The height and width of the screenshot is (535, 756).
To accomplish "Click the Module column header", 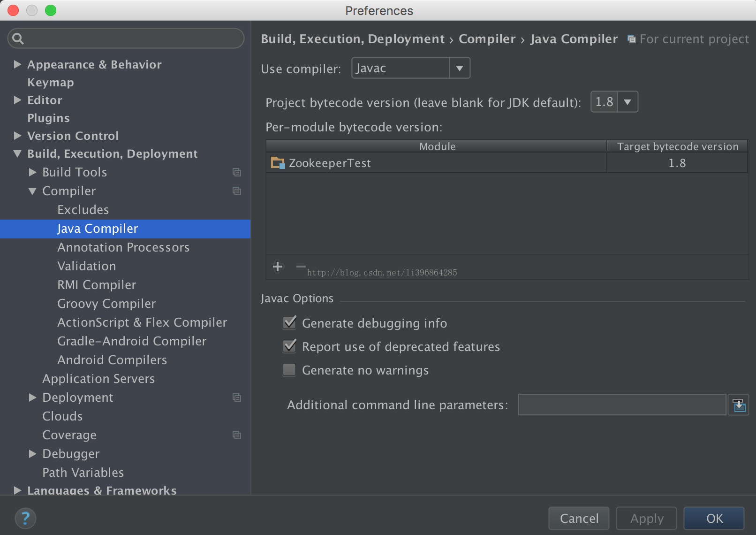I will 437,146.
